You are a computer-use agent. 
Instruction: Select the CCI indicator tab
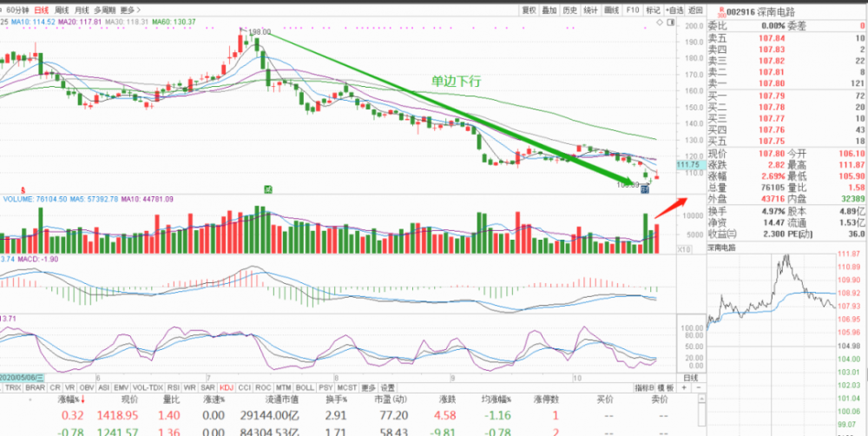(247, 388)
